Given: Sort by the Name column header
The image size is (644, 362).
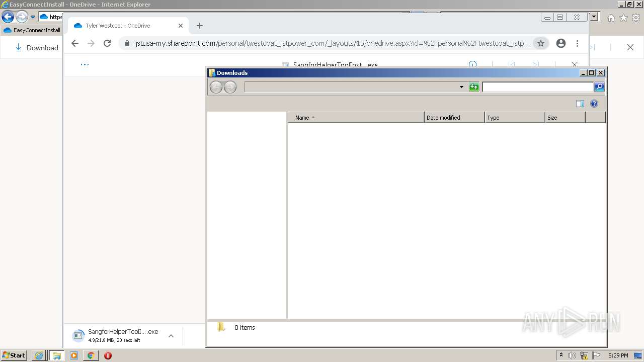Looking at the screenshot, I should click(356, 118).
